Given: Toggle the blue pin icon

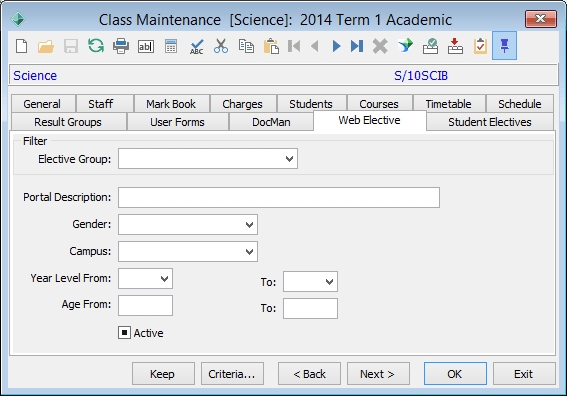Looking at the screenshot, I should pyautogui.click(x=504, y=46).
